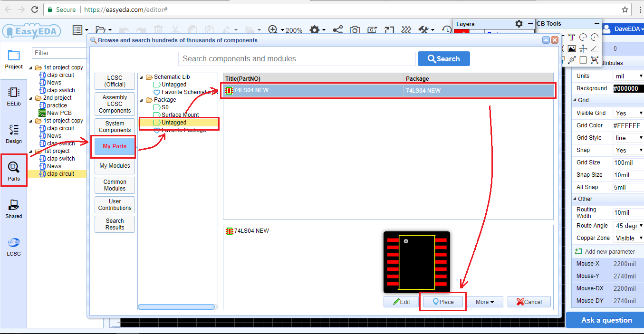Collapse the Grid properties section
This screenshot has width=644, height=334.
click(575, 100)
